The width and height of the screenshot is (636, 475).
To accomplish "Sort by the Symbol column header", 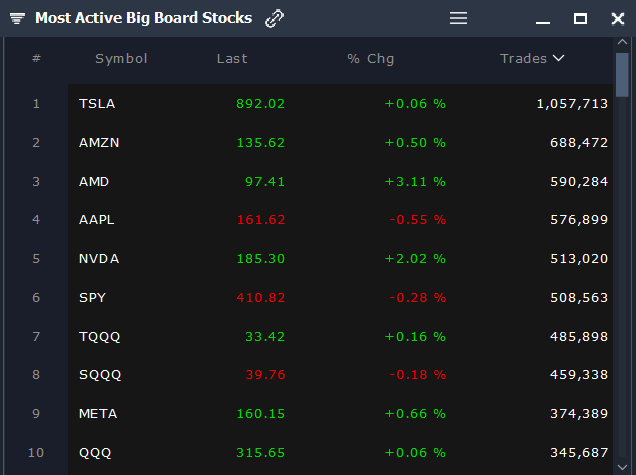I will (x=121, y=58).
